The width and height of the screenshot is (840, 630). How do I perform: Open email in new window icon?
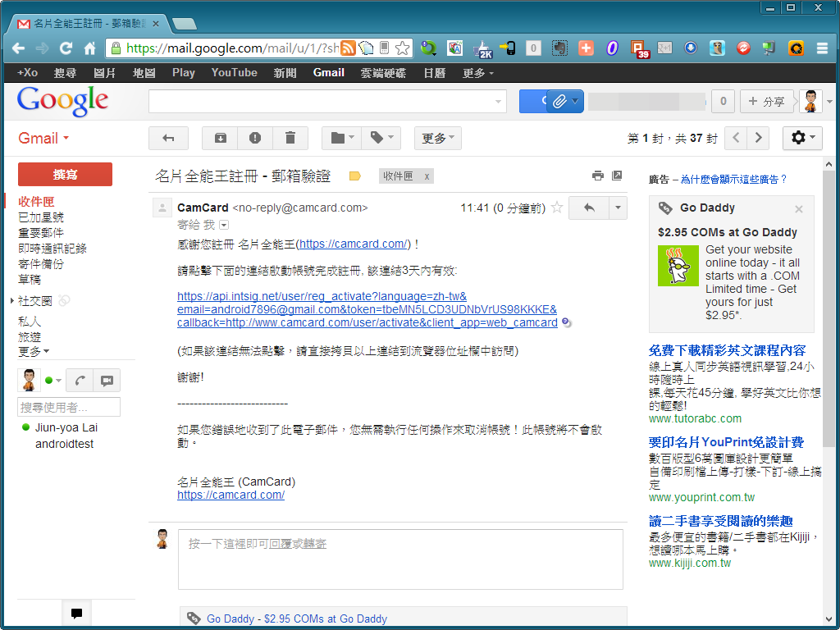(x=617, y=176)
